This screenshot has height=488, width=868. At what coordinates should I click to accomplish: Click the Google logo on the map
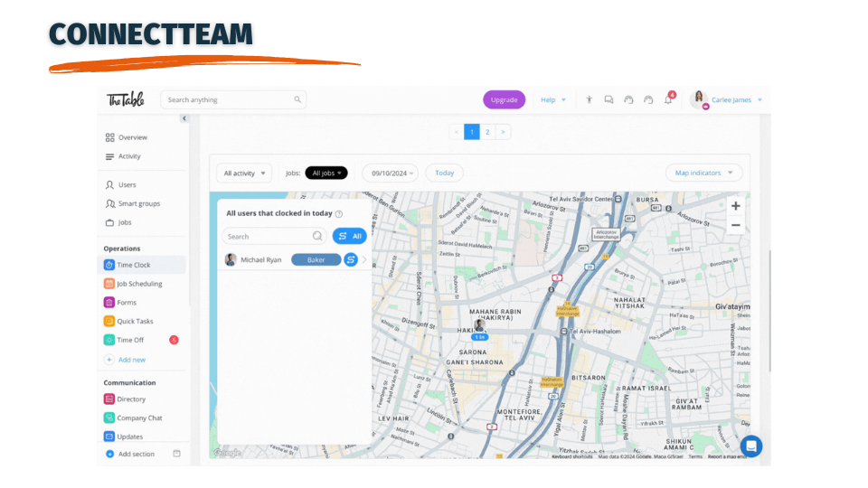coord(228,453)
